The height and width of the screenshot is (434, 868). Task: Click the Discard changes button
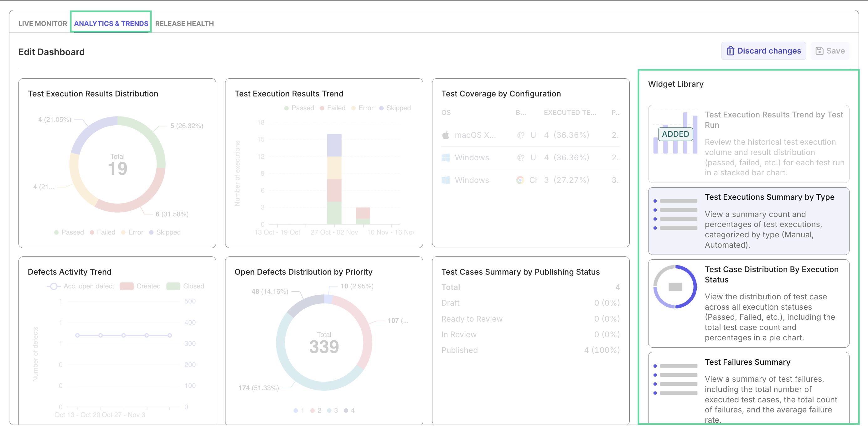(x=763, y=50)
